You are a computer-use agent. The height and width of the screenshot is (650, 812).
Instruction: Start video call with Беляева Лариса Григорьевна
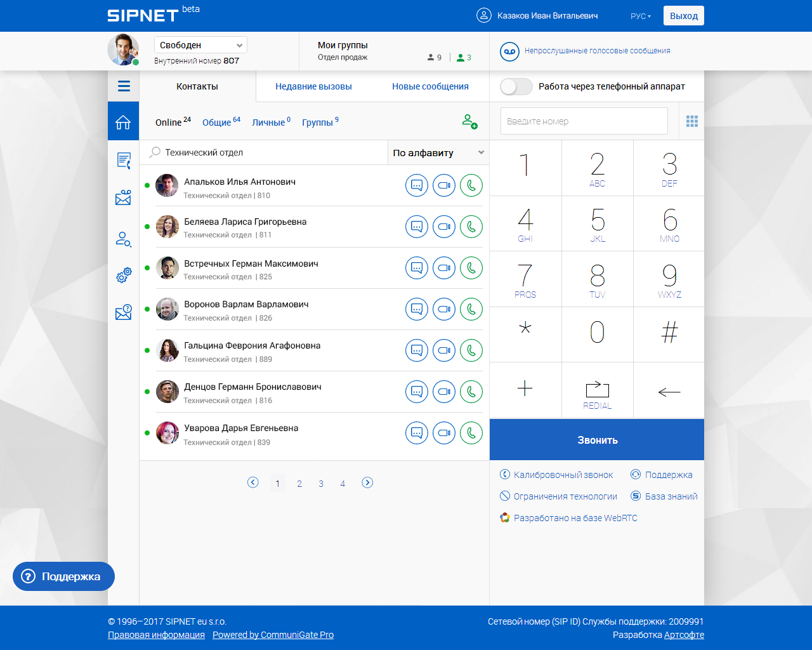coord(444,227)
